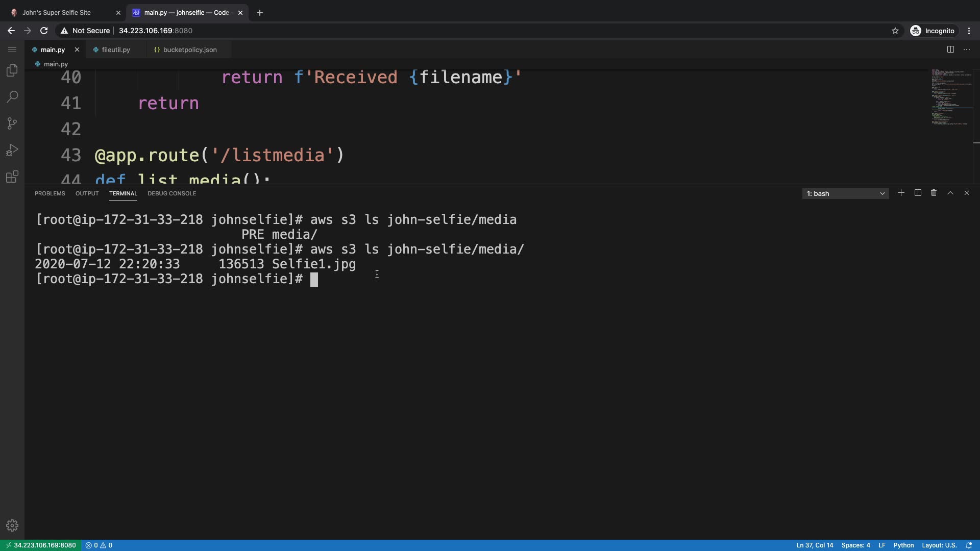Split the editor to the right
980x551 pixels.
950,49
